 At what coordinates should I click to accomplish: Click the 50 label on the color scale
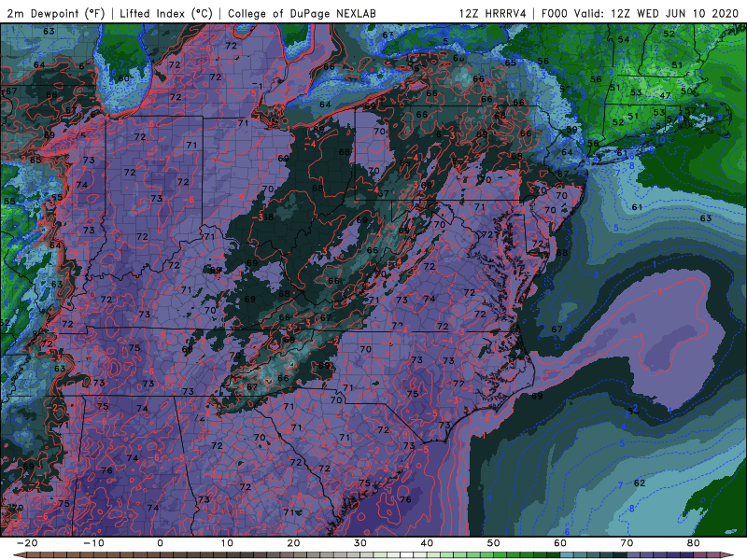[x=494, y=543]
